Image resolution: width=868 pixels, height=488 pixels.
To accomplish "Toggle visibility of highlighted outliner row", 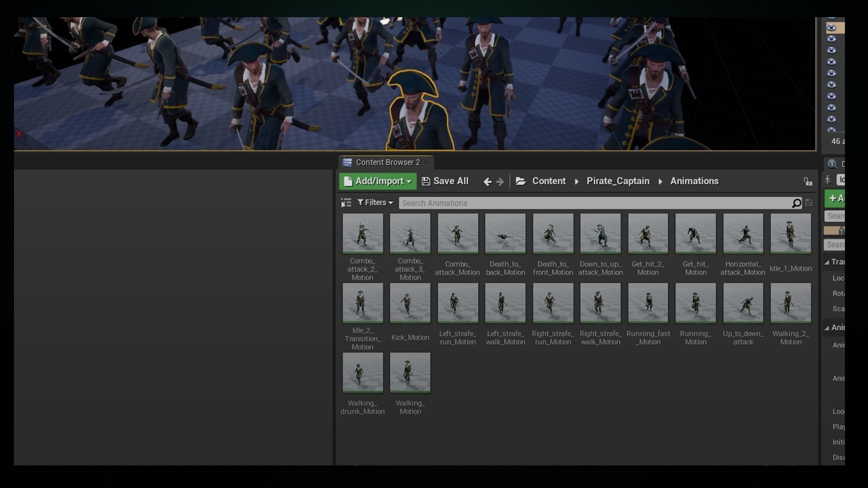I will (831, 28).
